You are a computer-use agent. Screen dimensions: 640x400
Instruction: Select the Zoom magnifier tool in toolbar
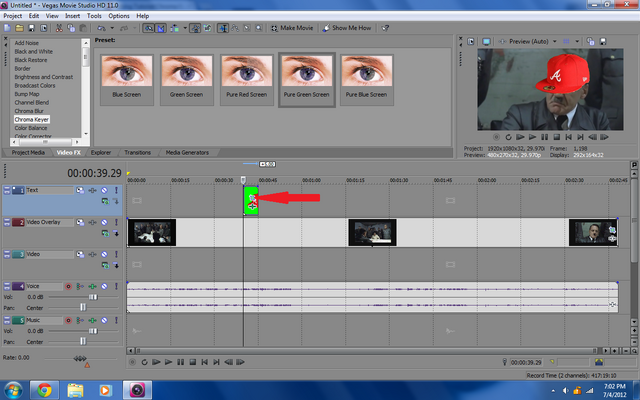[259, 28]
